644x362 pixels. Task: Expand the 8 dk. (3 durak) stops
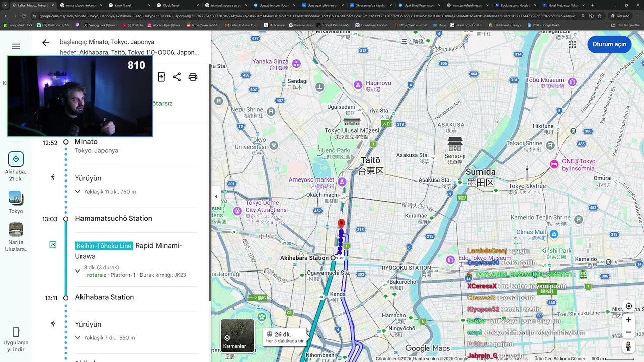click(78, 271)
